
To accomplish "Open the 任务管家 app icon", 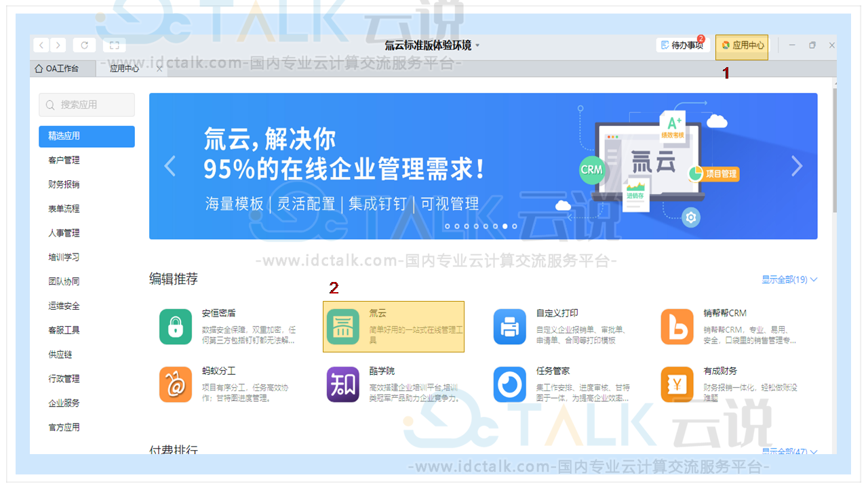I will click(510, 384).
